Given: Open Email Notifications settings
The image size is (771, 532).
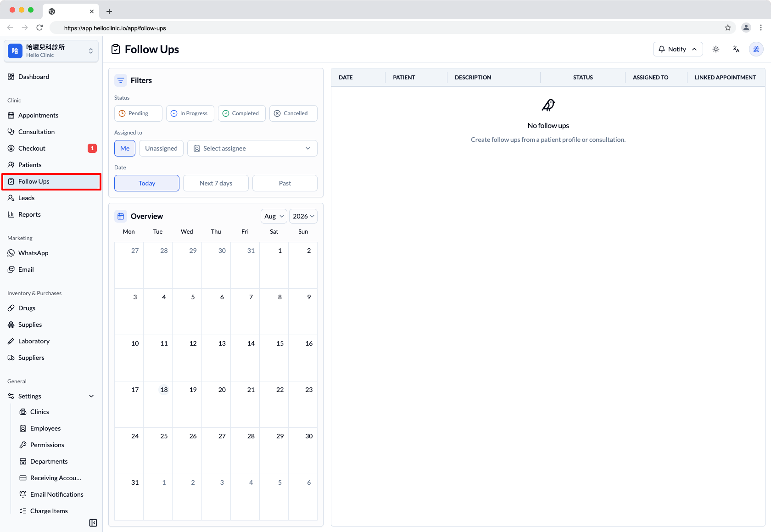Looking at the screenshot, I should [57, 494].
